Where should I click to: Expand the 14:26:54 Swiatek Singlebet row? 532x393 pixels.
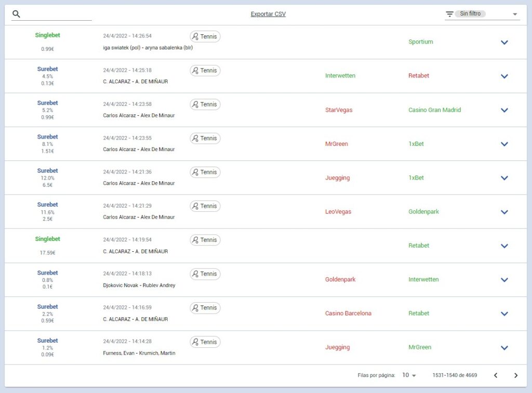click(504, 43)
